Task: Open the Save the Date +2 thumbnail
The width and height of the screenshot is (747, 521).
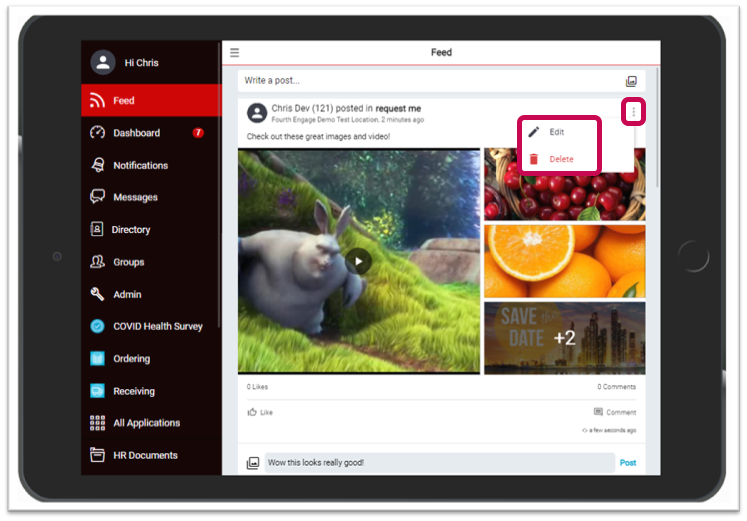Action: (x=565, y=338)
